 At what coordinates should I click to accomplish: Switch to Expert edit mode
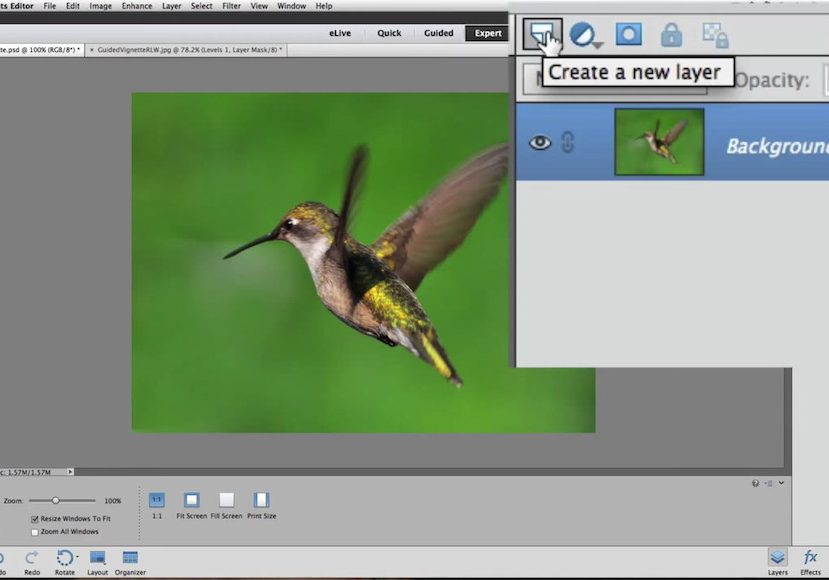(487, 33)
